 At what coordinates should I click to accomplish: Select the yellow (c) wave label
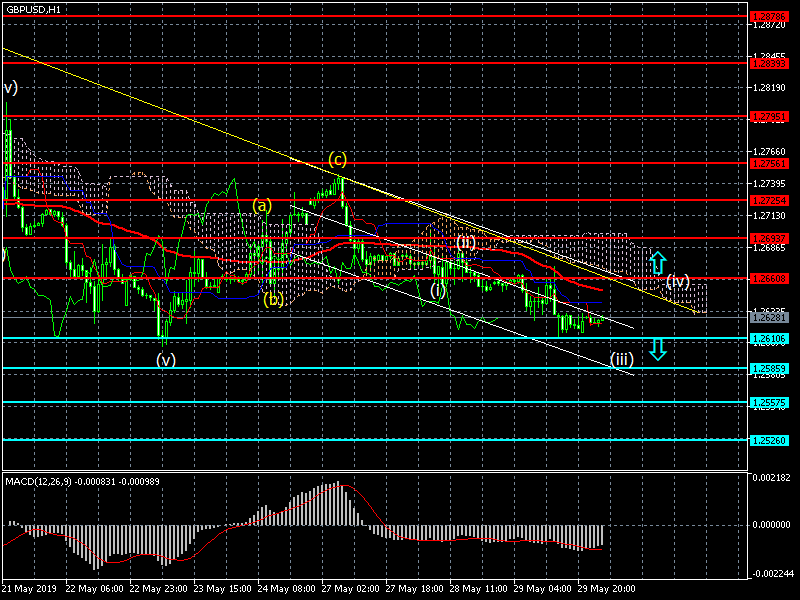pyautogui.click(x=338, y=160)
